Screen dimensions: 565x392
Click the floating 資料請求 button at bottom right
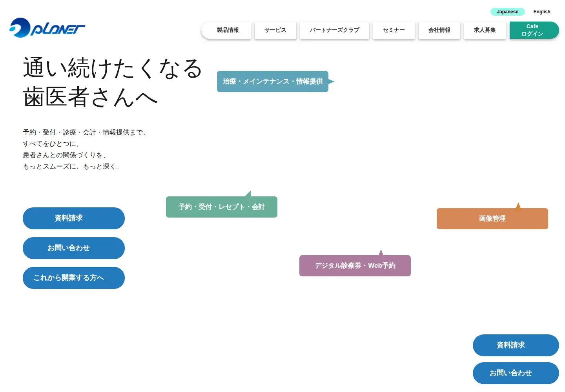(516, 345)
